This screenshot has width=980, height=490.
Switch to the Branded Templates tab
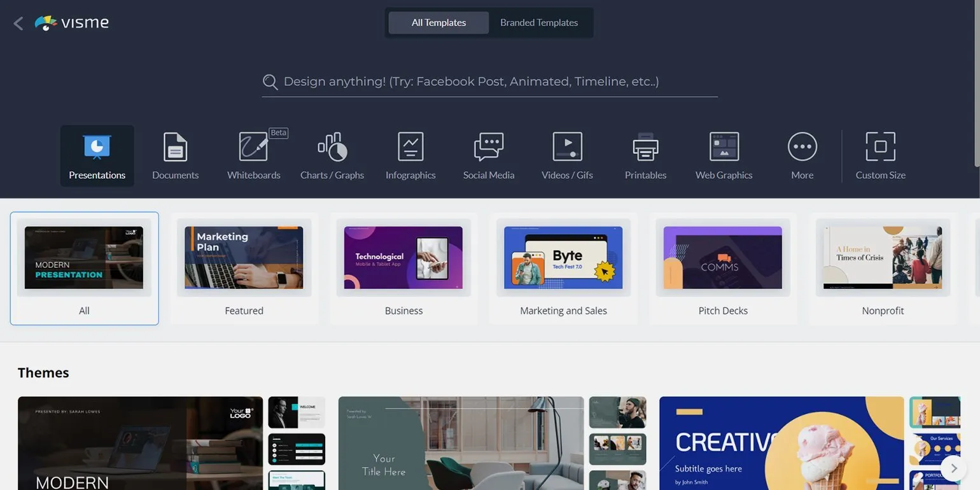click(x=538, y=23)
